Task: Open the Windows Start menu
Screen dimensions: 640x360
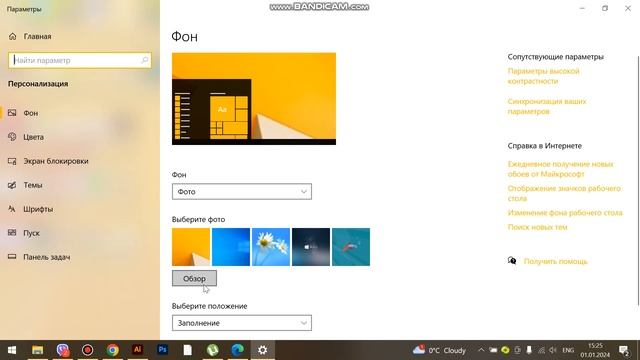Action: [12, 350]
